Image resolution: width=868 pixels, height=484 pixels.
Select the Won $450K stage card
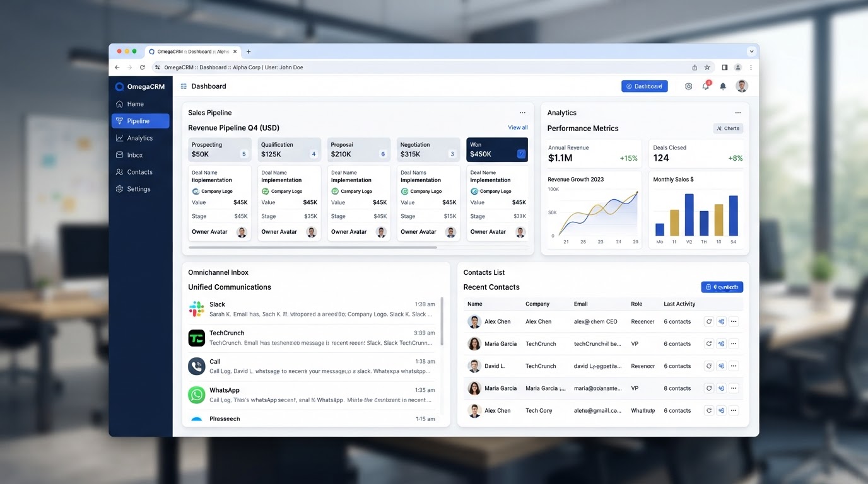click(x=497, y=150)
